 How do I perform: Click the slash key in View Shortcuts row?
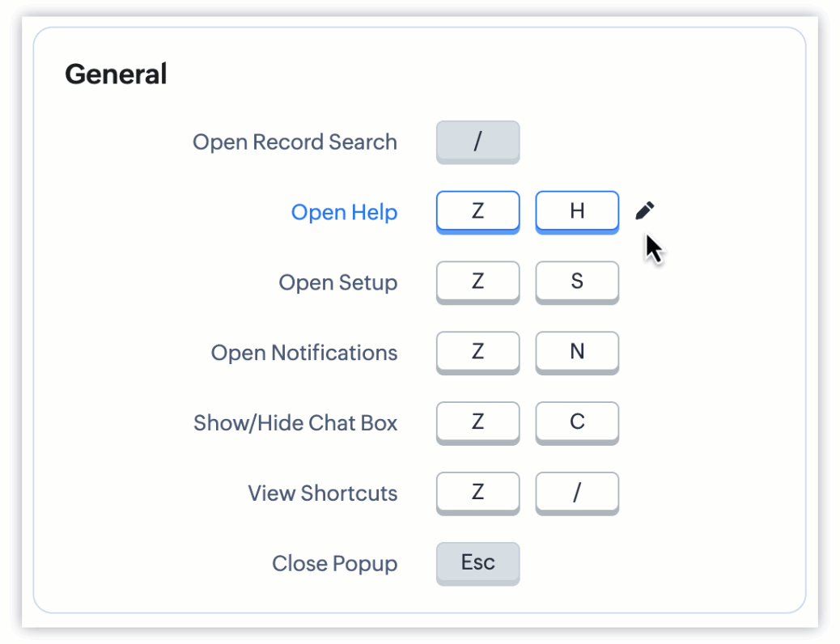577,493
